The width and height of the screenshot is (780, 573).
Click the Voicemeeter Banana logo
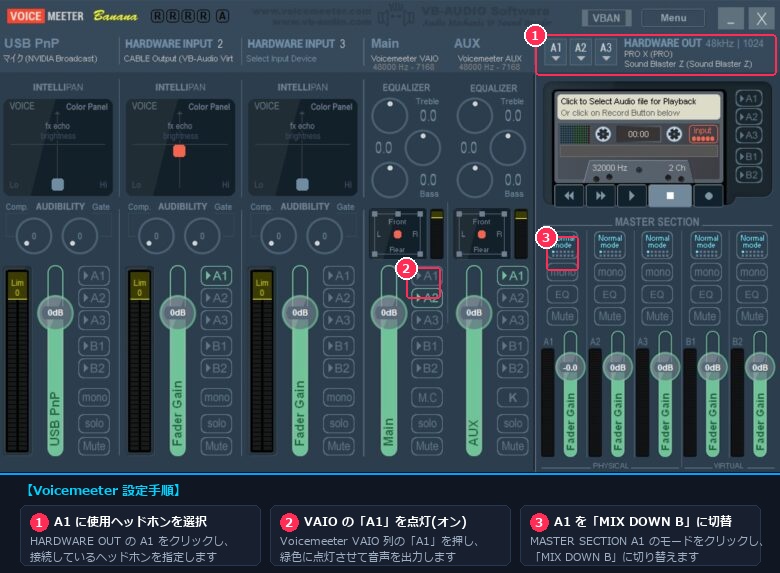pos(72,16)
